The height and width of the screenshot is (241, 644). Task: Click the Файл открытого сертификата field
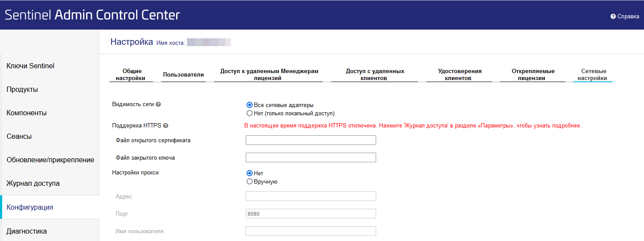[x=311, y=140]
